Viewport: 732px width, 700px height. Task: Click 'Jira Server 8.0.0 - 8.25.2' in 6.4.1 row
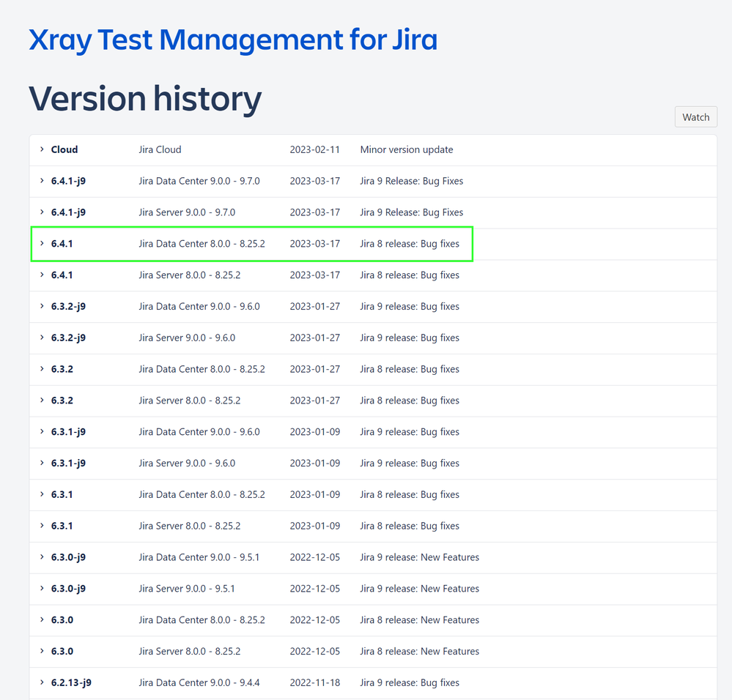coord(189,275)
